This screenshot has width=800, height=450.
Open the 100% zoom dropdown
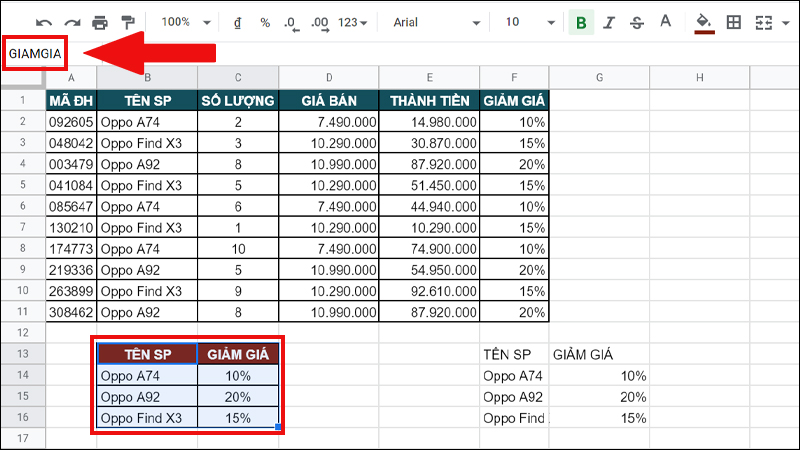pos(186,22)
